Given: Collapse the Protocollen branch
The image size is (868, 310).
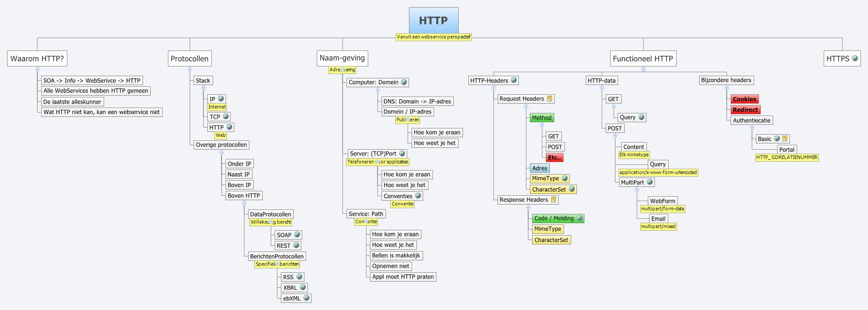Looking at the screenshot, I should [190, 69].
